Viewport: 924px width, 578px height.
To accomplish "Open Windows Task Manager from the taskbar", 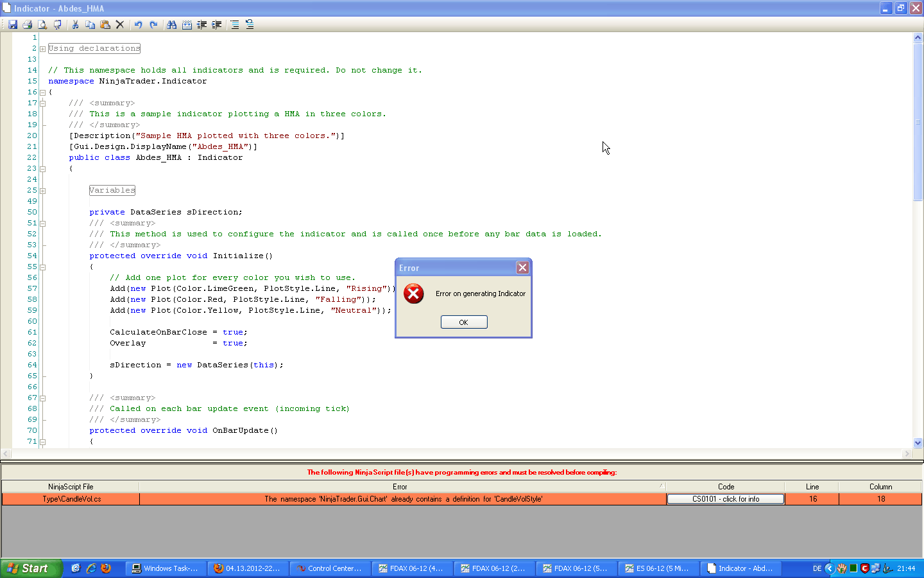I will click(166, 568).
